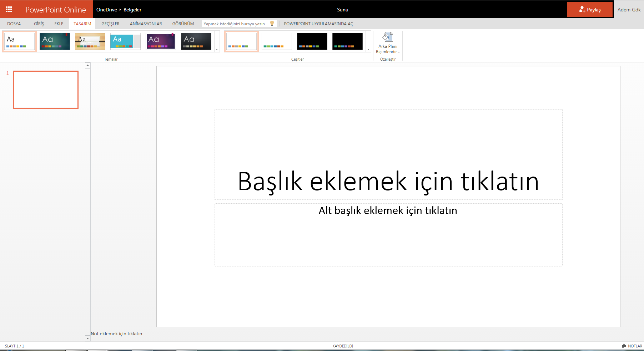Select the white Office theme thumbnail
Image resolution: width=644 pixels, height=351 pixels.
click(x=19, y=41)
